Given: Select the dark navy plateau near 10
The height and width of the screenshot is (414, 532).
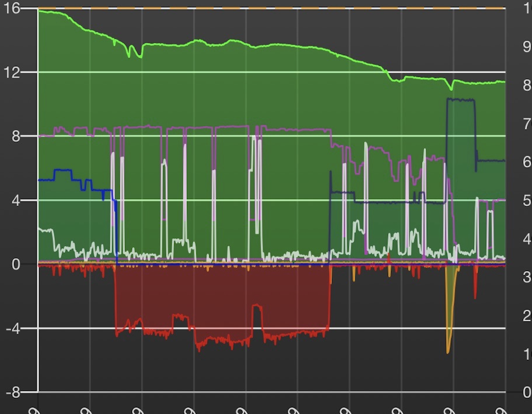Looking at the screenshot, I should point(461,100).
